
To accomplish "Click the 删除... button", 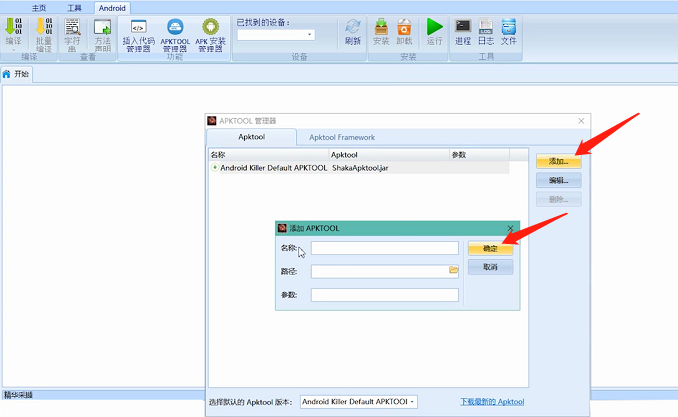I will coord(559,199).
